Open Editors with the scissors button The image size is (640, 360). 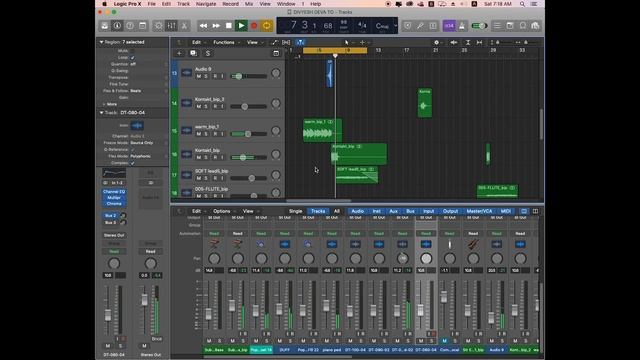point(184,26)
